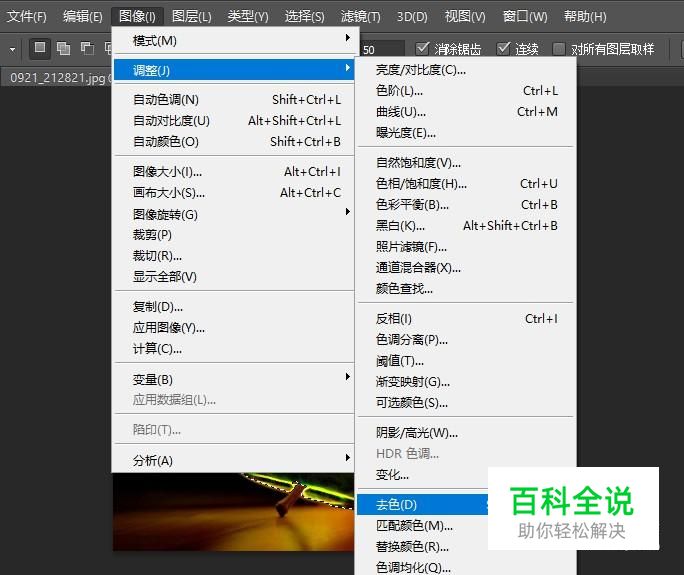
Task: Select the Subtract from Selection mode icon
Action: 87,48
